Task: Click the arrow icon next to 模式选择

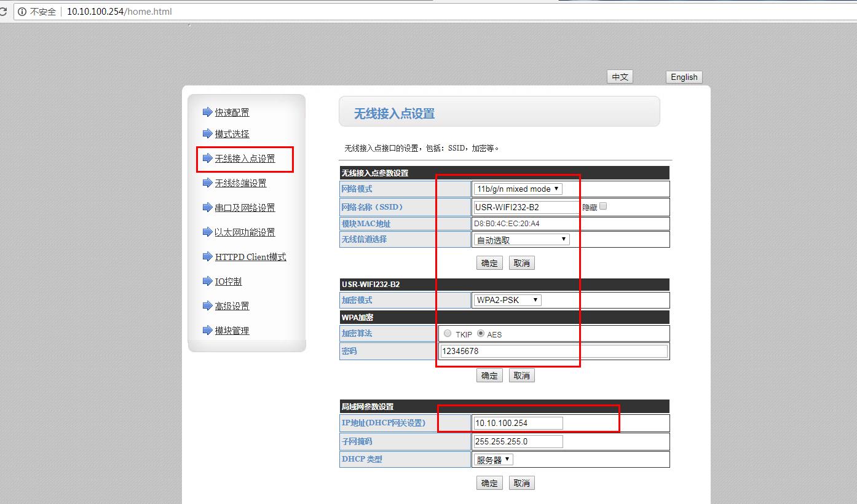Action: tap(207, 134)
